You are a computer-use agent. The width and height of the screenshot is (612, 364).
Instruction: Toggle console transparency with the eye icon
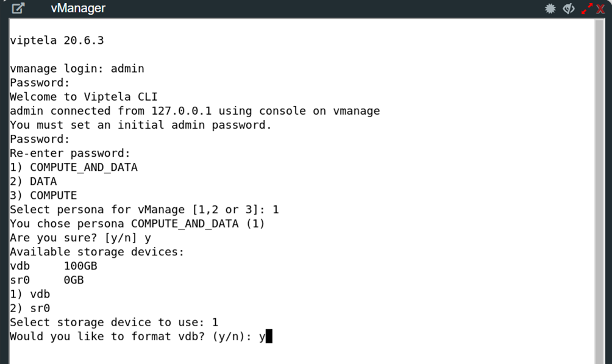click(x=569, y=9)
